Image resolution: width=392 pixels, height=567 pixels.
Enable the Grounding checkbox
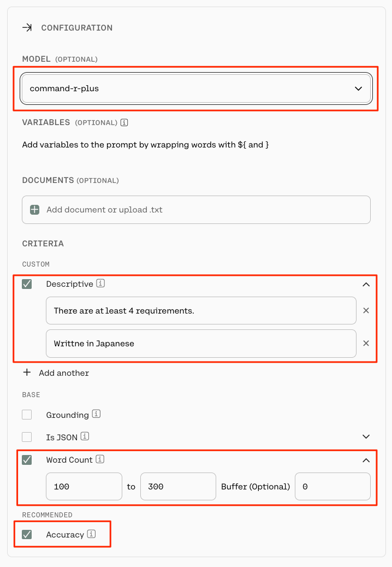pyautogui.click(x=27, y=415)
